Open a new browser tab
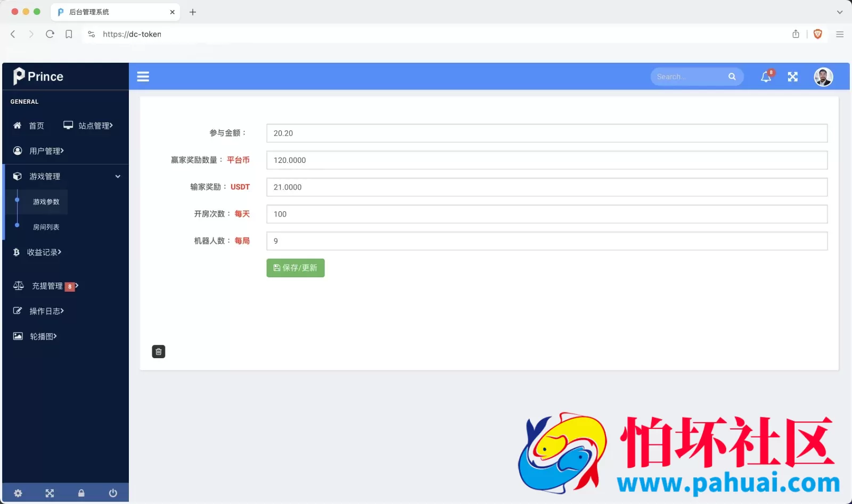 pyautogui.click(x=193, y=12)
